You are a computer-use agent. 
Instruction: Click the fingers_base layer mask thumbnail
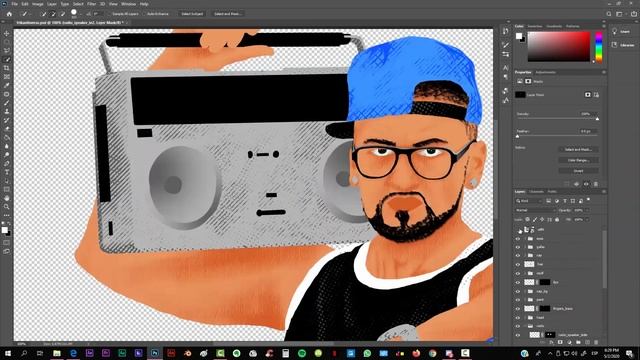545,309
